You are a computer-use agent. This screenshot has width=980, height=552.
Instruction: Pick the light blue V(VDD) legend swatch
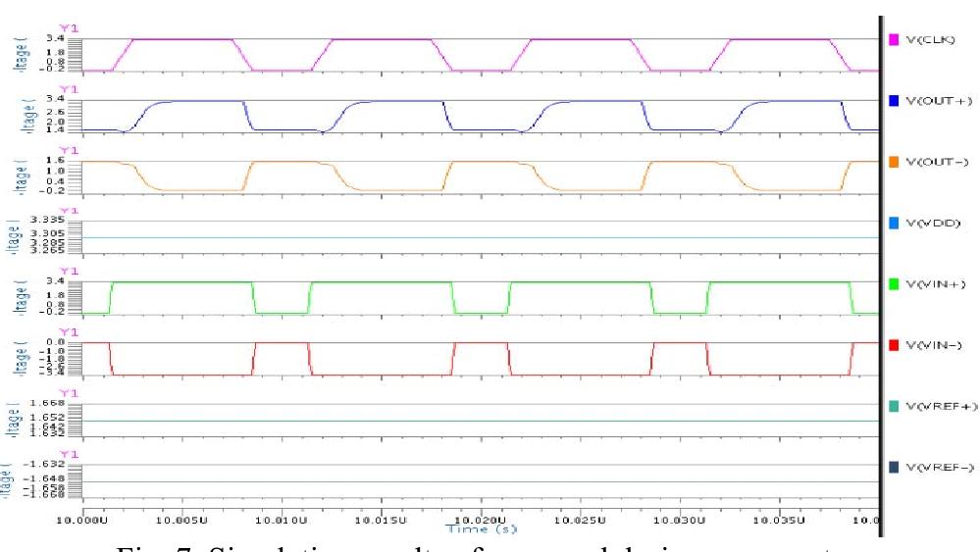(894, 223)
